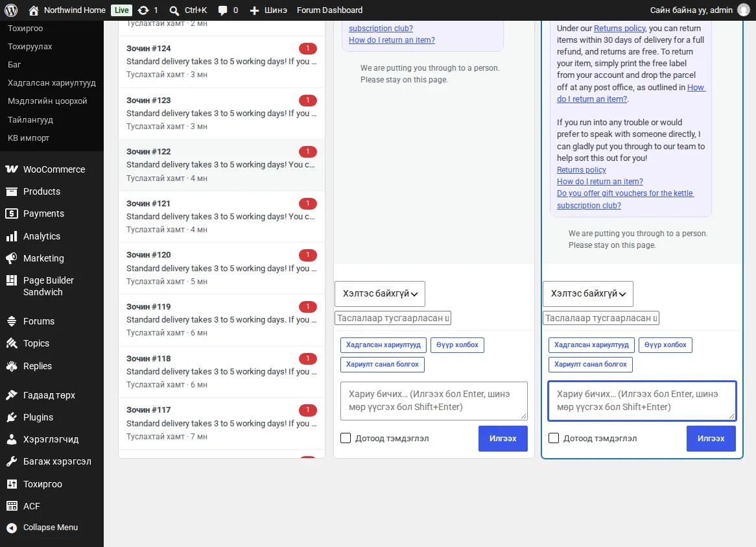Open Хэлтэс байхгүй dropdown in the left chat panel
This screenshot has width=756, height=547.
[380, 294]
